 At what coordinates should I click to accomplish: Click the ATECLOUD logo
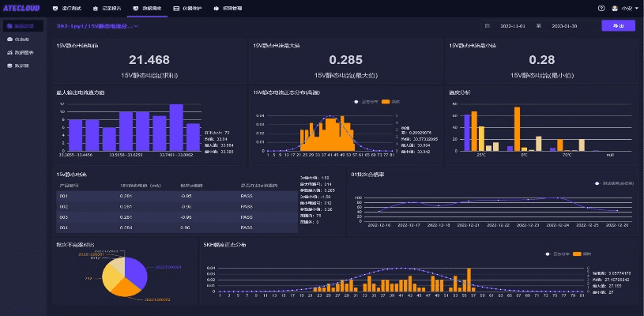coord(22,8)
